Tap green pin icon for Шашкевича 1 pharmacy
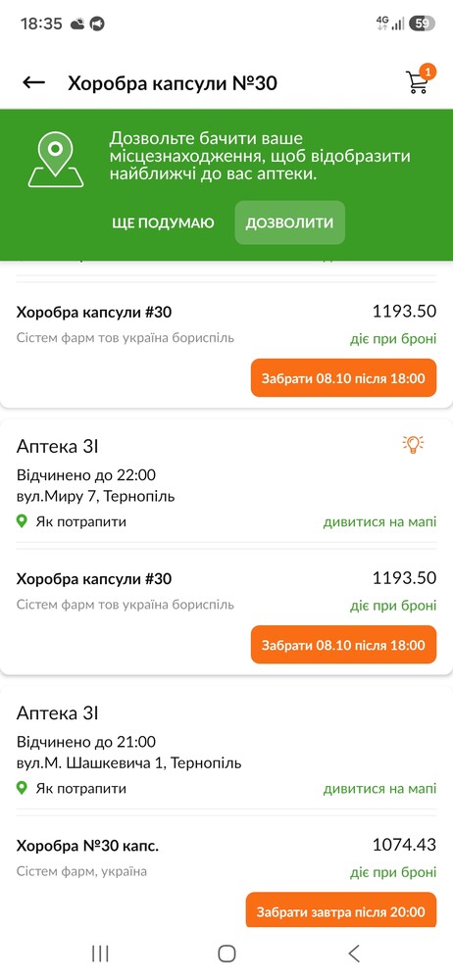Viewport: 453px width, 980px height. tap(22, 788)
